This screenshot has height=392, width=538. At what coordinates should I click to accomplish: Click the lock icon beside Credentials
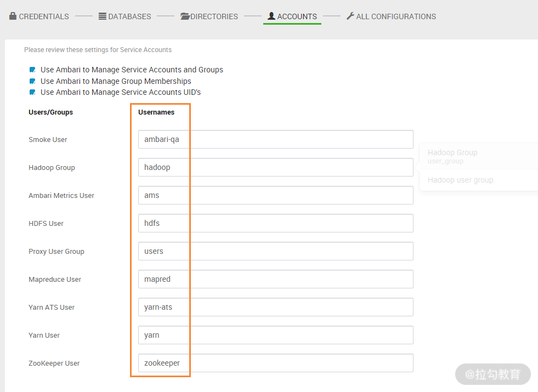coord(13,16)
